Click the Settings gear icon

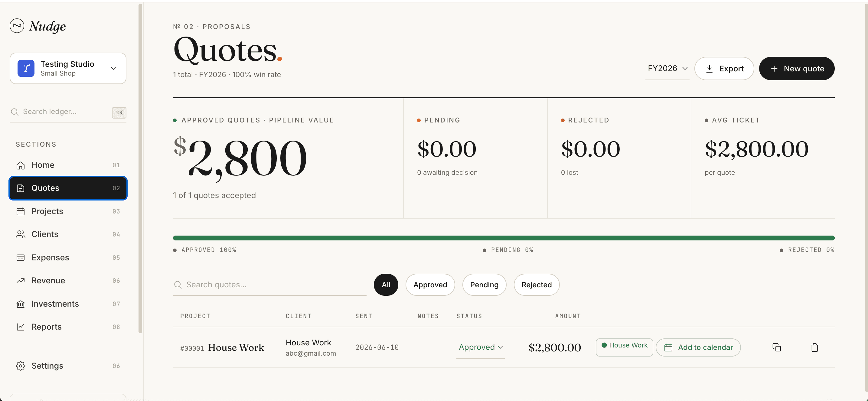click(x=21, y=366)
